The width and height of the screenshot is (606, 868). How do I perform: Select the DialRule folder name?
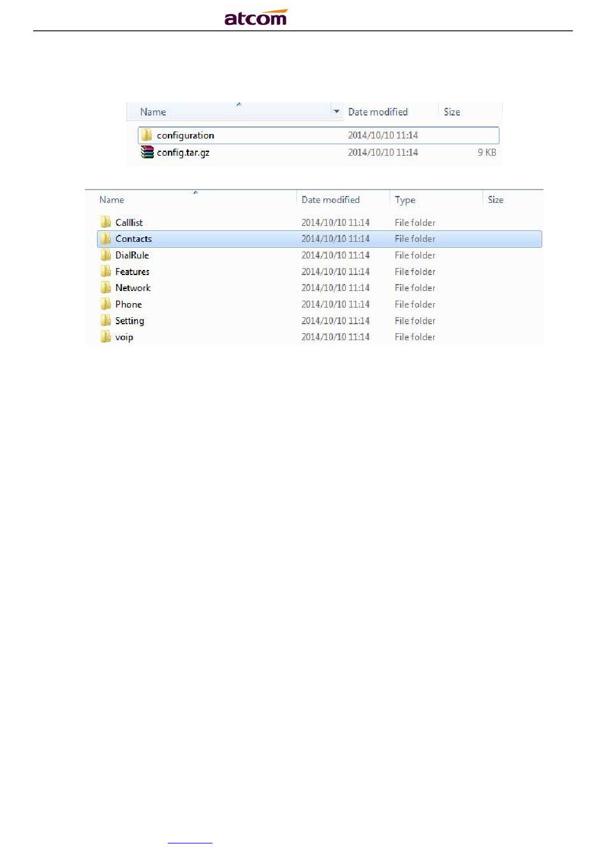(132, 255)
